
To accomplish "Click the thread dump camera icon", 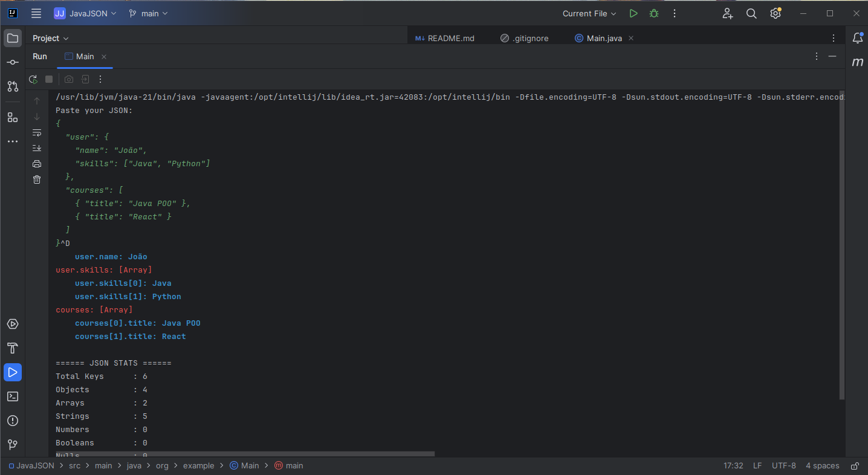I will [69, 79].
